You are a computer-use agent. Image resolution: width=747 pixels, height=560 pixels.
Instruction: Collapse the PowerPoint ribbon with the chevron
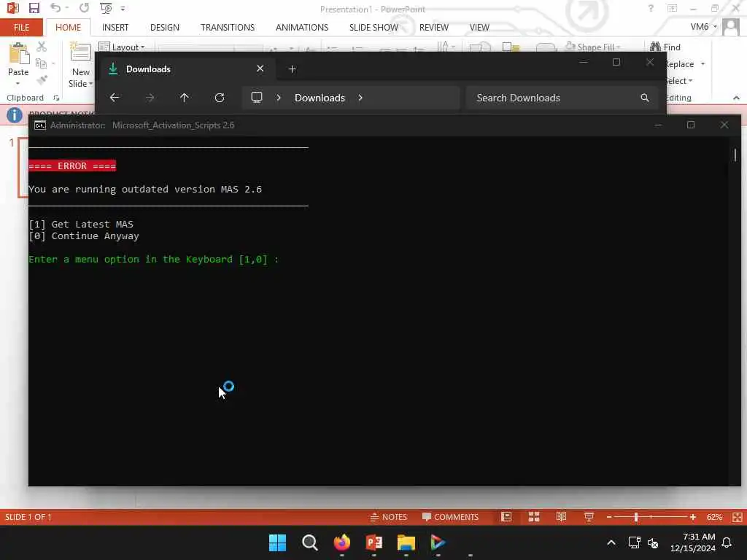click(x=736, y=98)
